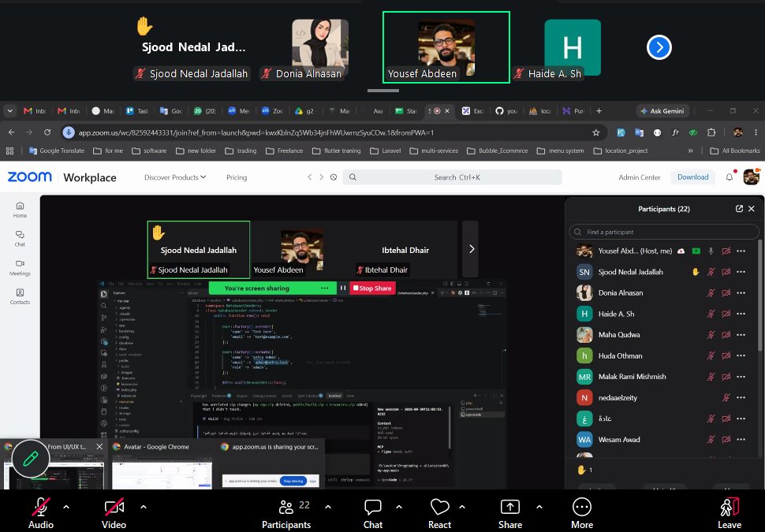Start your camera with the Video button

(x=114, y=513)
